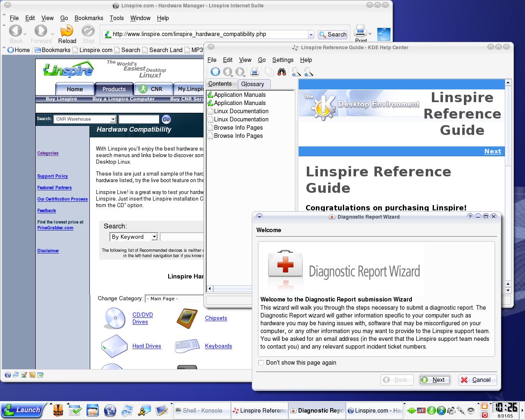Image resolution: width=525 pixels, height=420 pixels.
Task: Open the calendar checklist icon in the taskbar
Action: pyautogui.click(x=75, y=410)
